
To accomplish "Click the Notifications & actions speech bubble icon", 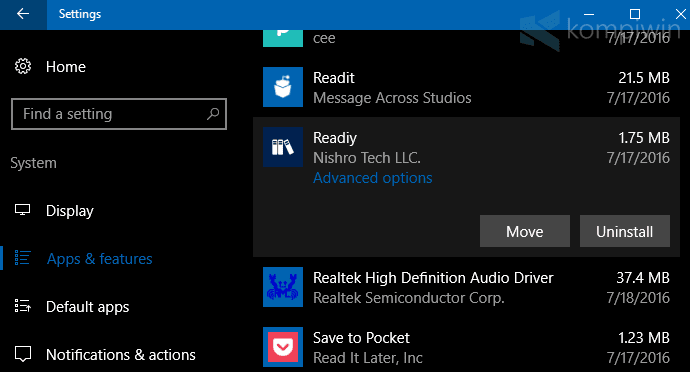I will tap(22, 354).
